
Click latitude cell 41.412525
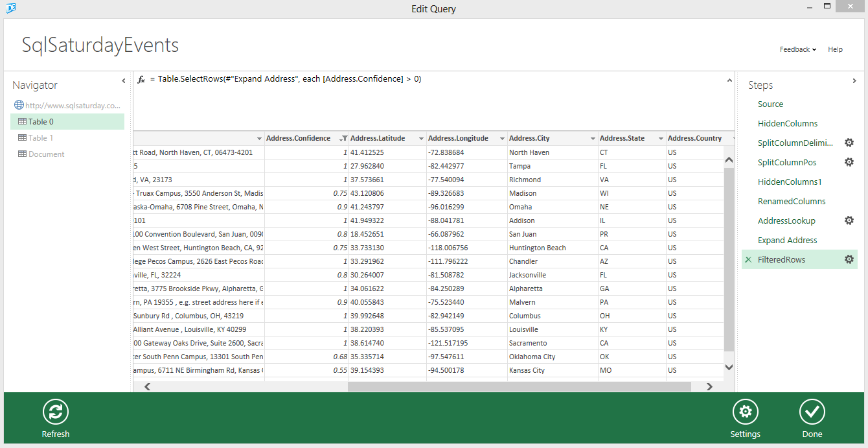point(387,152)
